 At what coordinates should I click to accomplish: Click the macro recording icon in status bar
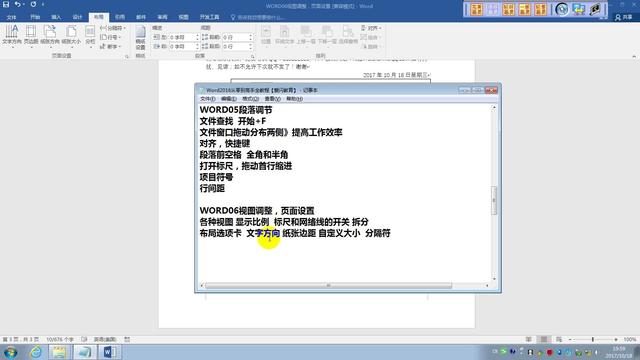point(127,339)
